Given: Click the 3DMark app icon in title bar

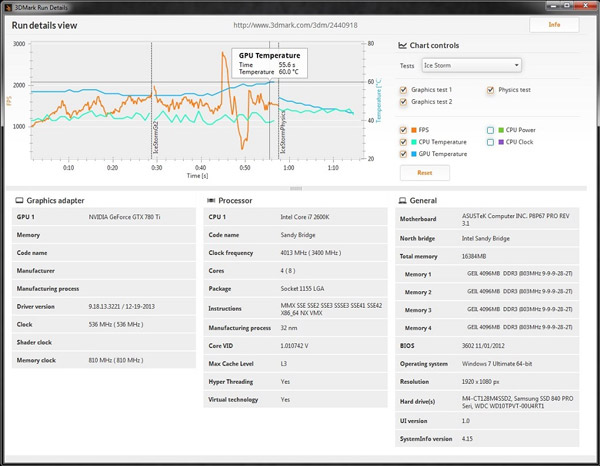Looking at the screenshot, I should (x=8, y=7).
